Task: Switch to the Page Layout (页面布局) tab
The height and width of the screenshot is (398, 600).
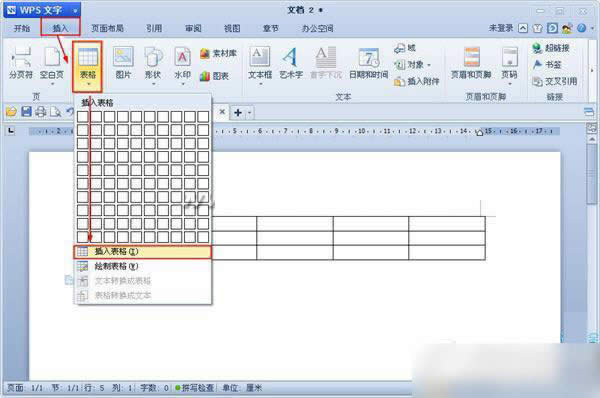Action: 108,28
